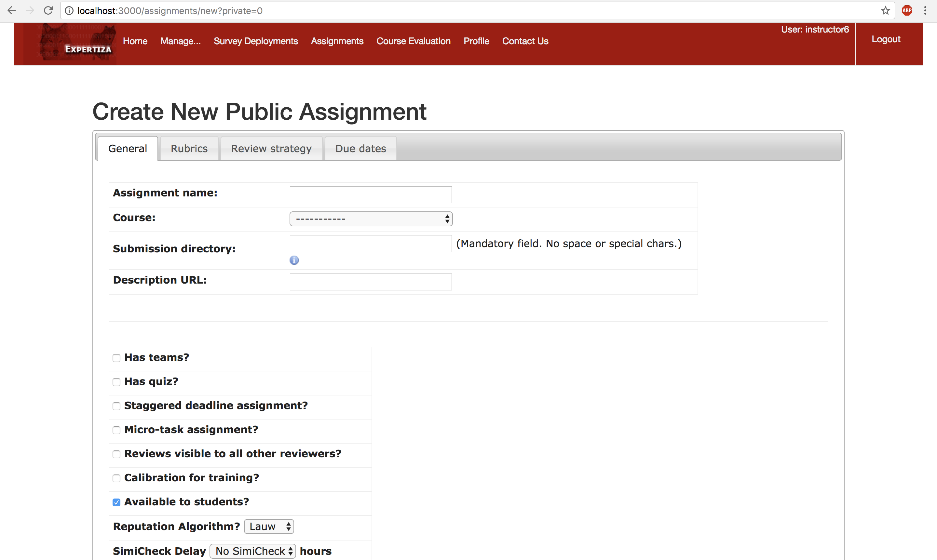
Task: Click Contact Us link
Action: pos(525,41)
